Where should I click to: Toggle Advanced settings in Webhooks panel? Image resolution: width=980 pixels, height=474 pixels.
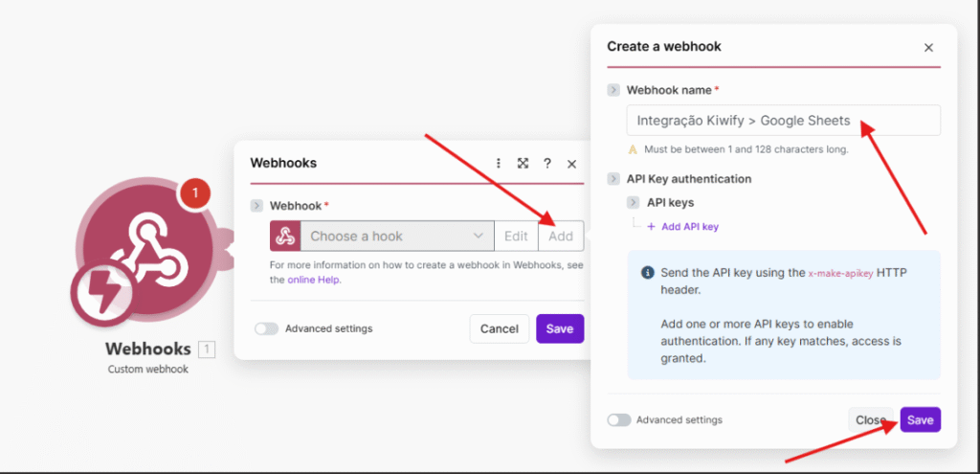click(267, 328)
